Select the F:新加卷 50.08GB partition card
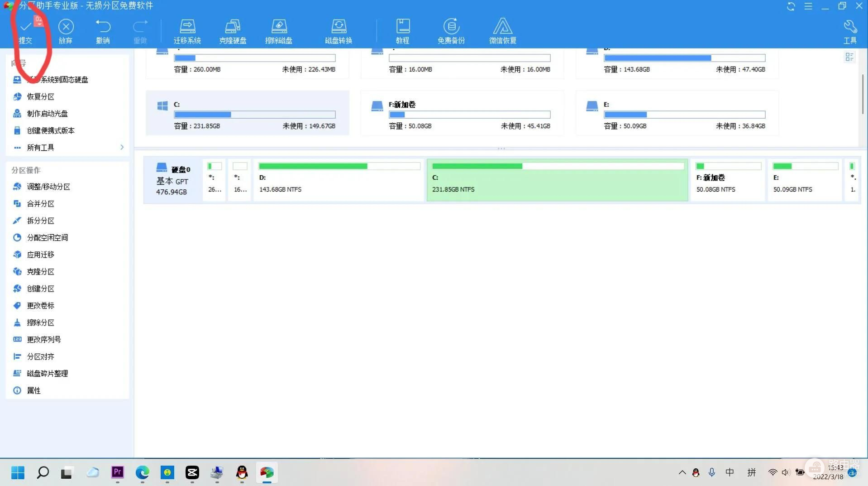The height and width of the screenshot is (486, 868). pos(462,113)
